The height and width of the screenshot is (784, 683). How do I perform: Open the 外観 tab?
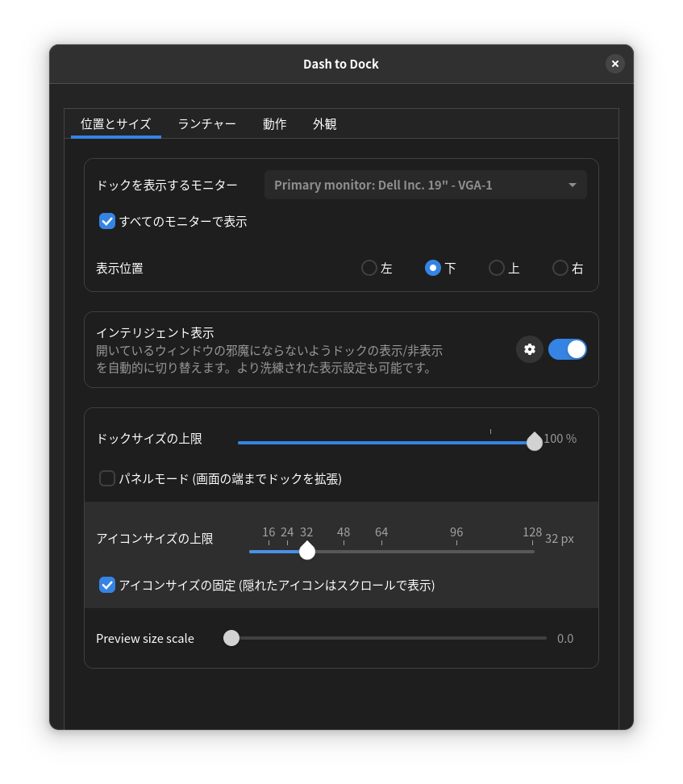tap(324, 124)
